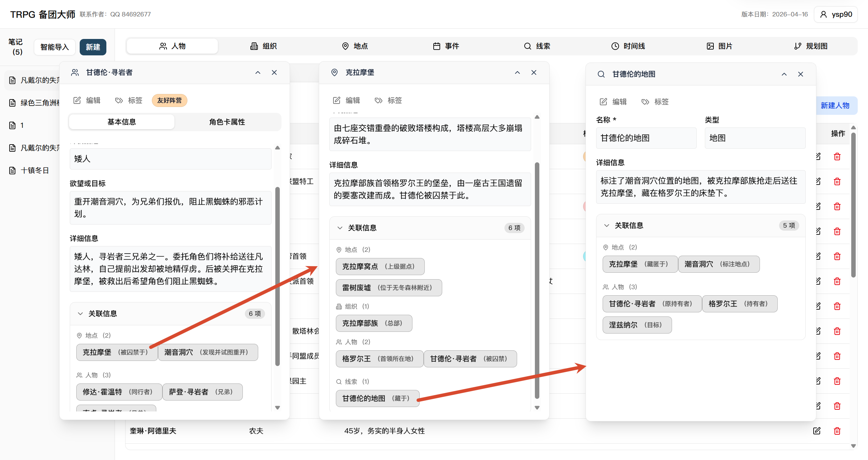Viewport: 868px width, 460px height.
Task: Close the 克拉摩堡 panel
Action: pyautogui.click(x=534, y=72)
